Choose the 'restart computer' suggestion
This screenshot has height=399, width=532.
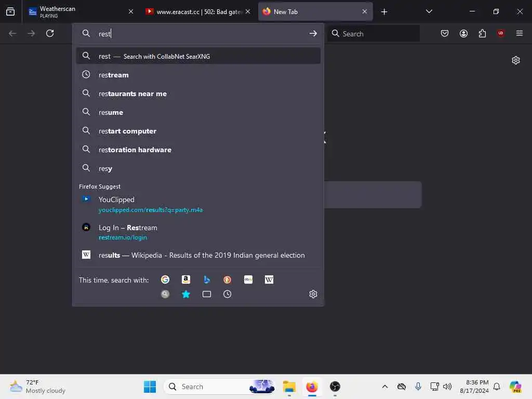[198, 130]
